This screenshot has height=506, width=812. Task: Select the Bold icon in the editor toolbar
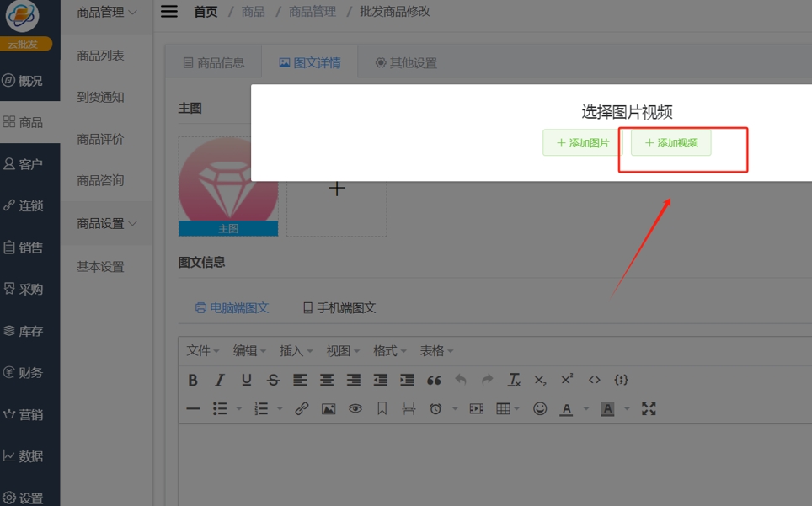[193, 380]
